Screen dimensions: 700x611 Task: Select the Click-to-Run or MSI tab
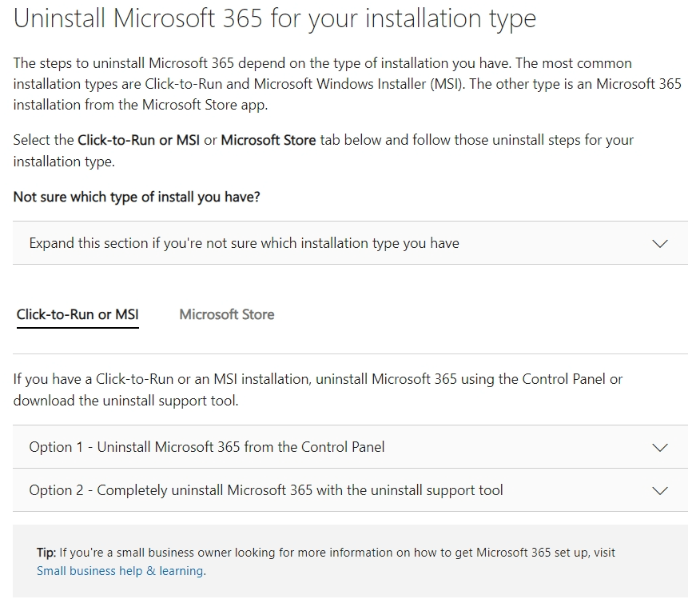(x=77, y=314)
